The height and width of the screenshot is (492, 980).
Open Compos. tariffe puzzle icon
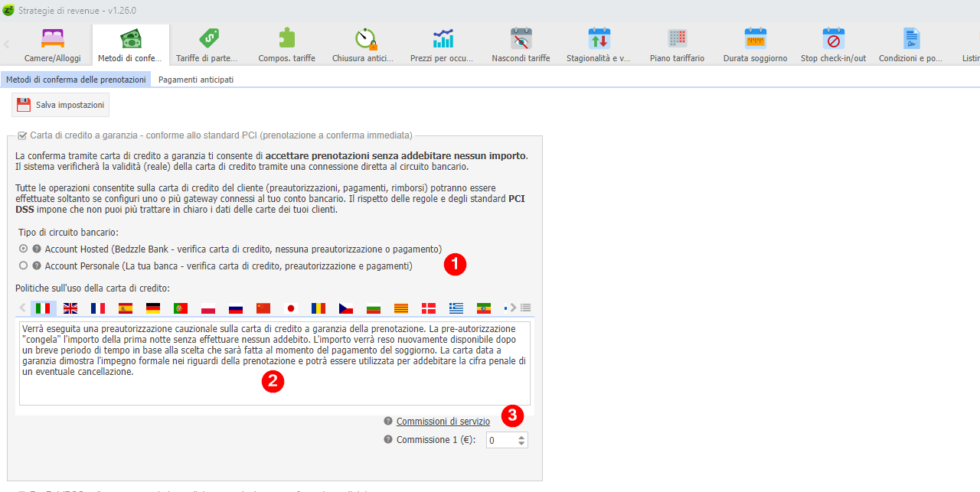(286, 39)
